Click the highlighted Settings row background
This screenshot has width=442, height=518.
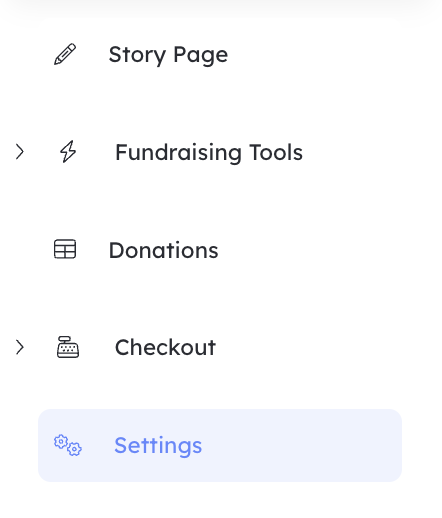(220, 445)
